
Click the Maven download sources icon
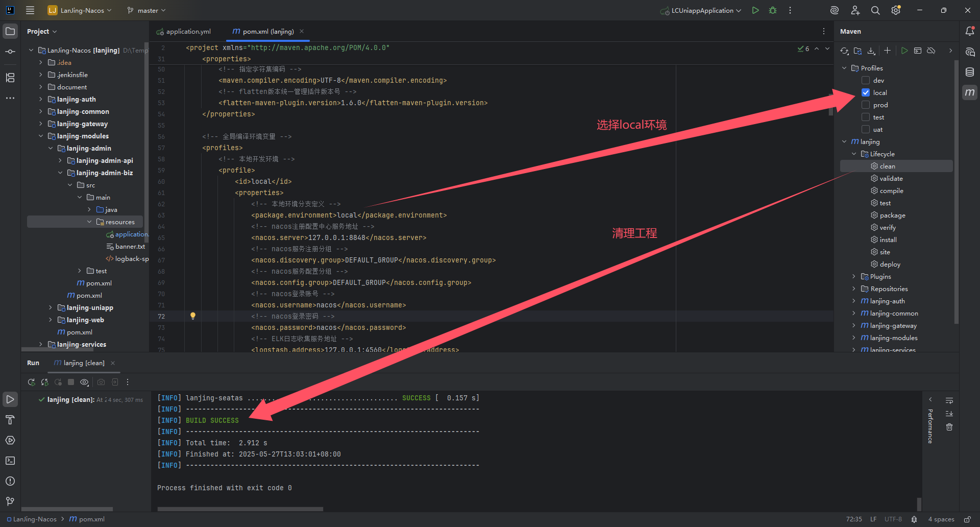pyautogui.click(x=871, y=51)
